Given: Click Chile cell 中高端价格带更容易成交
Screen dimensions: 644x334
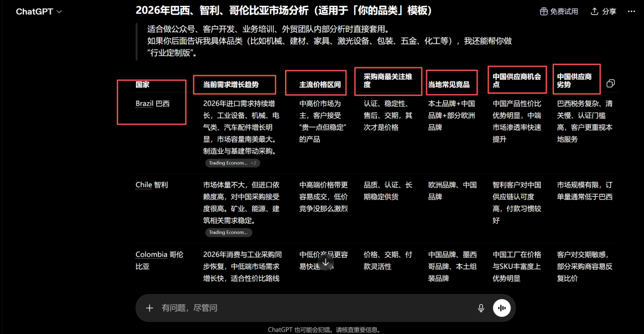Looking at the screenshot, I should (323, 197).
